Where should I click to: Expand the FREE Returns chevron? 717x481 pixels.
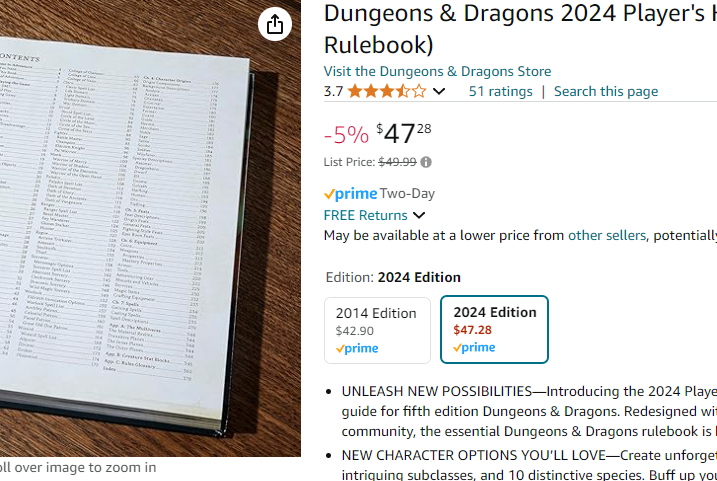419,215
